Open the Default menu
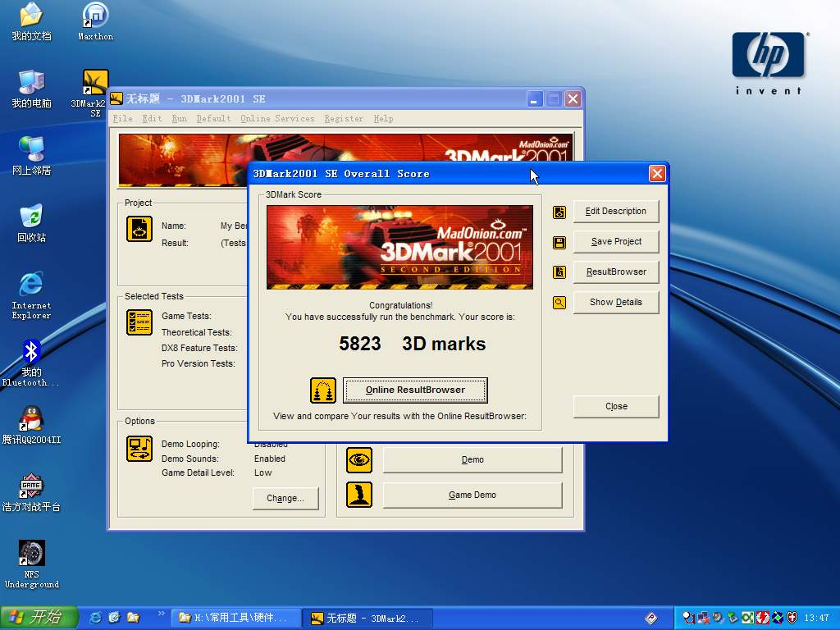The image size is (840, 630). (x=214, y=118)
